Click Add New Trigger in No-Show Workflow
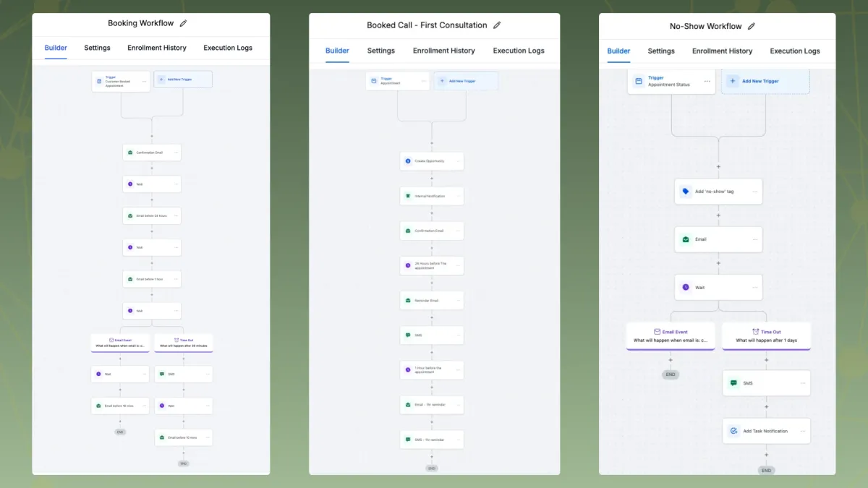This screenshot has height=488, width=868. (765, 81)
